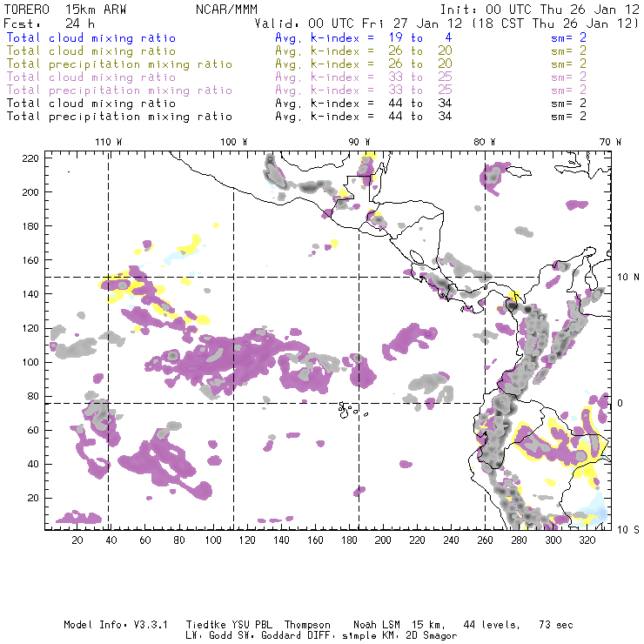Select the "NCAR/MMM" header label
This screenshot has height=644, width=644.
(227, 10)
